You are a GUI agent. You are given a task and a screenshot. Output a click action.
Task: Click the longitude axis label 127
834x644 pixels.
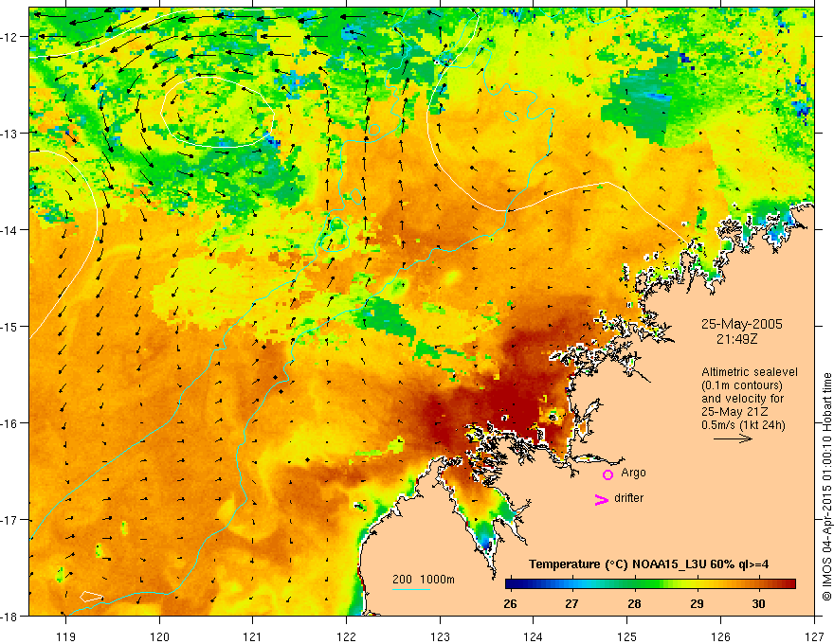814,636
